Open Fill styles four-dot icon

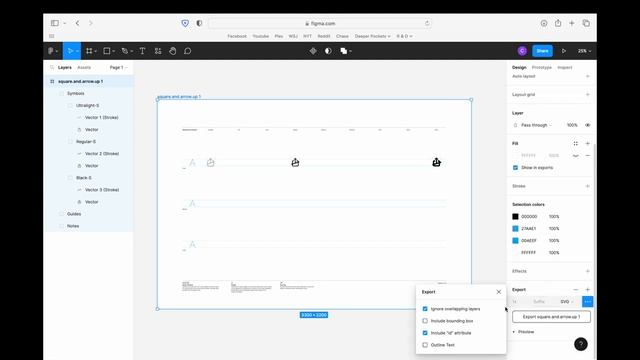pyautogui.click(x=576, y=144)
